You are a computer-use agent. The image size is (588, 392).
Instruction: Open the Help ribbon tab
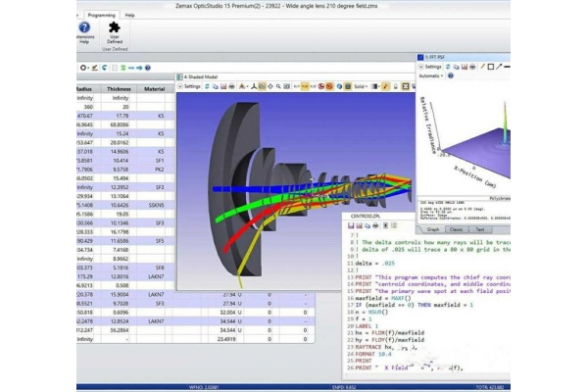point(129,16)
